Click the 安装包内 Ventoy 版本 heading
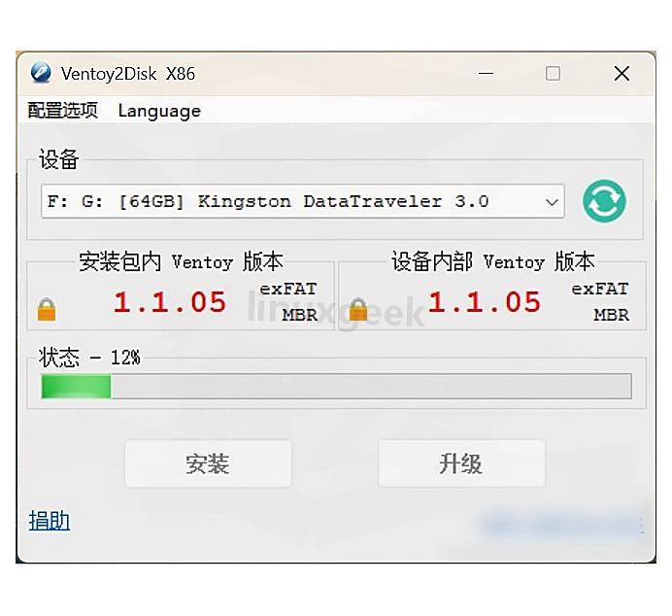672x616 pixels. (181, 261)
